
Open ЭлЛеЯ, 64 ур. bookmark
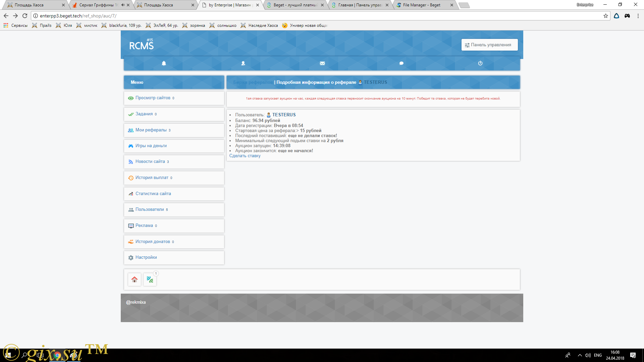pos(162,25)
